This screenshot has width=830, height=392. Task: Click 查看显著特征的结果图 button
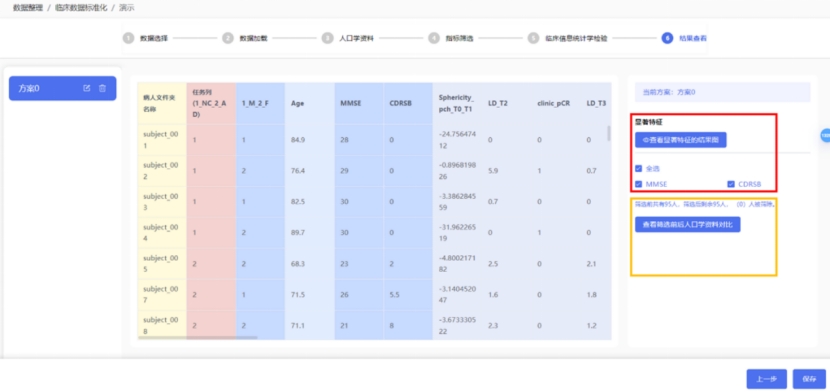tap(681, 140)
